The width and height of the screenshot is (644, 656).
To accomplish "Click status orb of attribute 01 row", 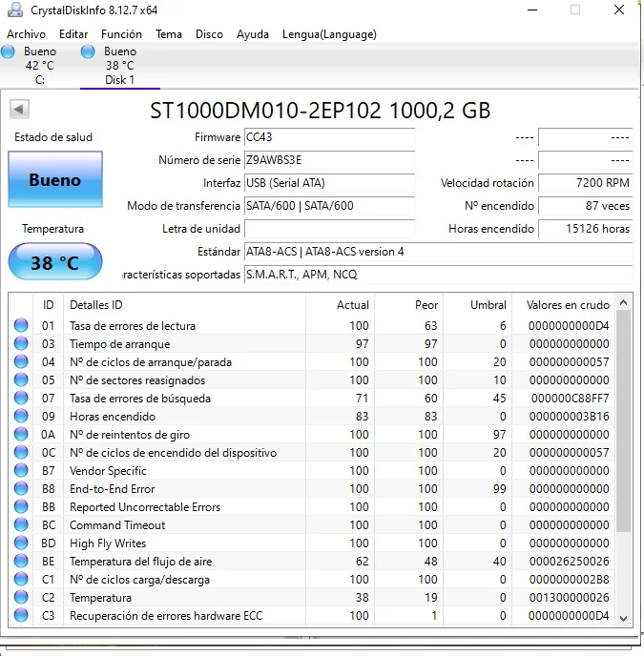I will pos(21,325).
